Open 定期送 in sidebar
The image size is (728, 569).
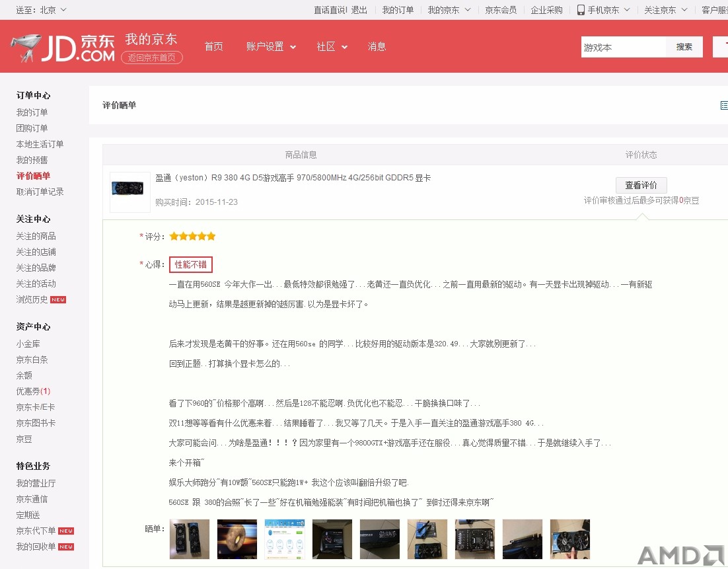28,515
